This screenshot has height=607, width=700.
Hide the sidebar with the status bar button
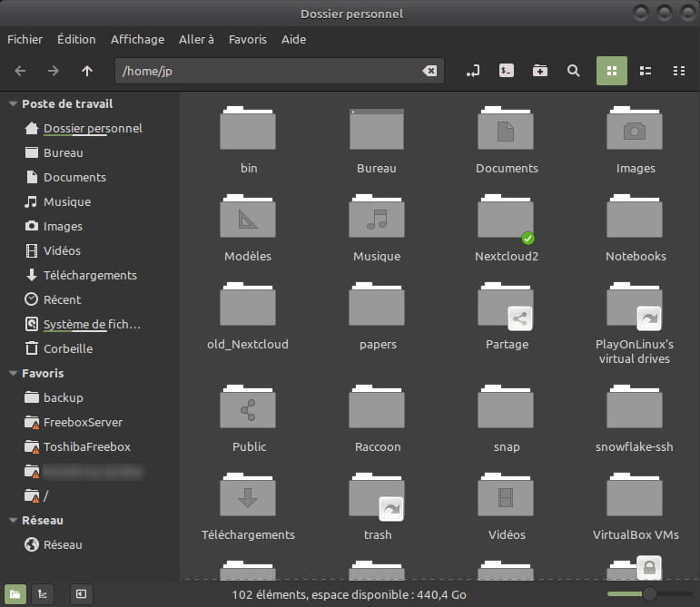(x=81, y=594)
